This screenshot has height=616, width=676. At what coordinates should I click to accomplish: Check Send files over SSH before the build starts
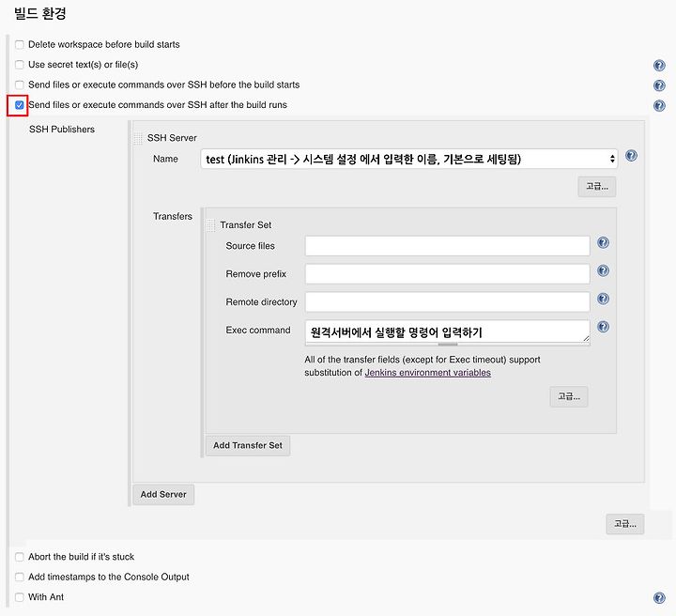[x=20, y=85]
